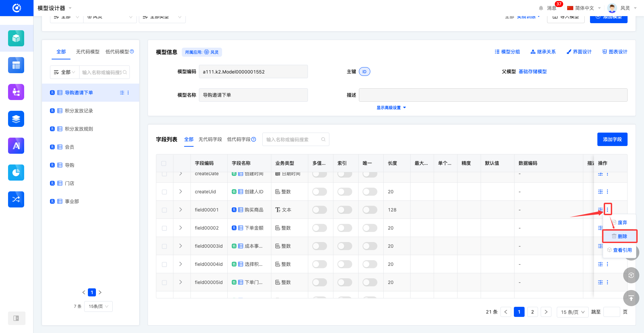Click search icon in field search box
Viewport: 644px width, 333px height.
tap(323, 139)
